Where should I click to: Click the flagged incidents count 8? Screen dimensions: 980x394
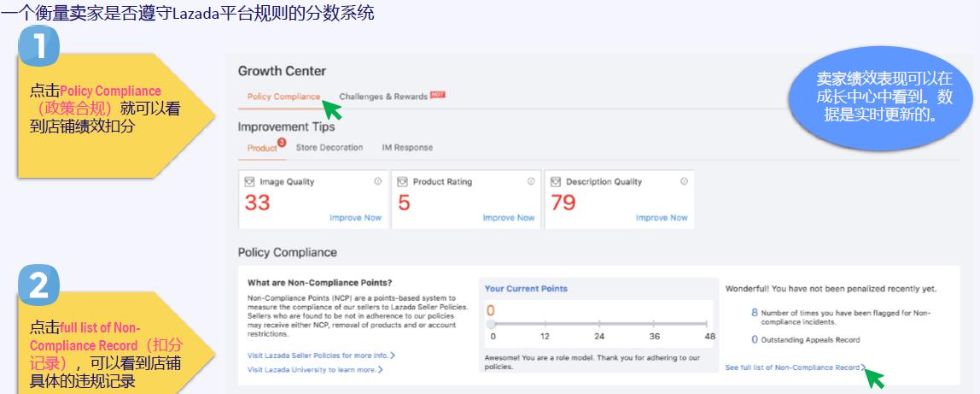(755, 312)
